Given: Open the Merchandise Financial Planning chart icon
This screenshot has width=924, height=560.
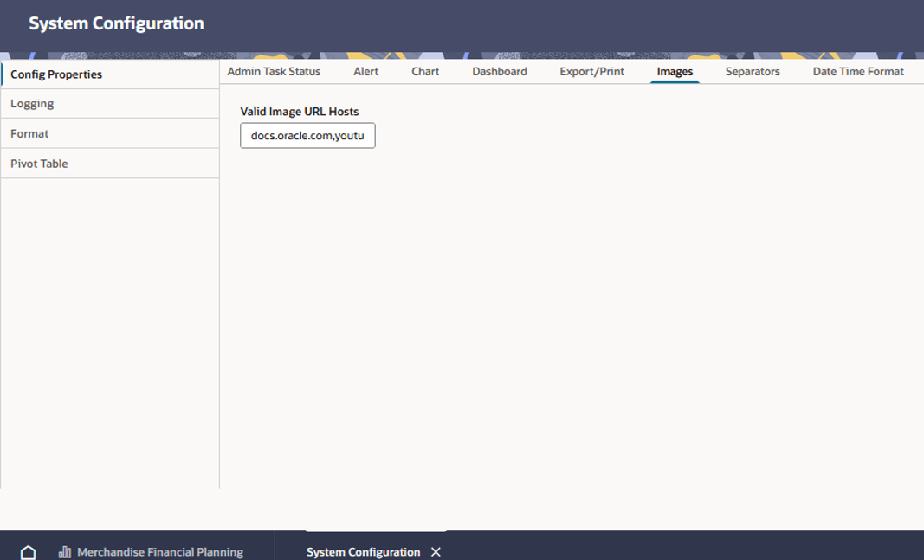Looking at the screenshot, I should pos(65,552).
